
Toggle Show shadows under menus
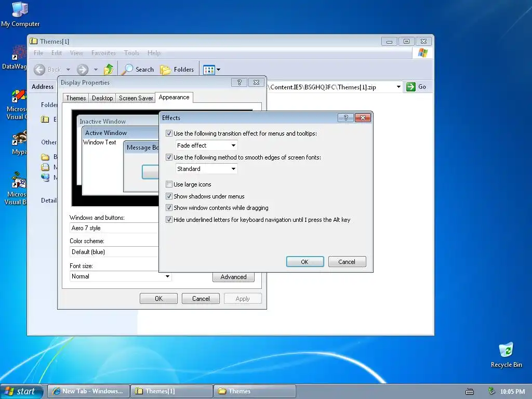[169, 196]
